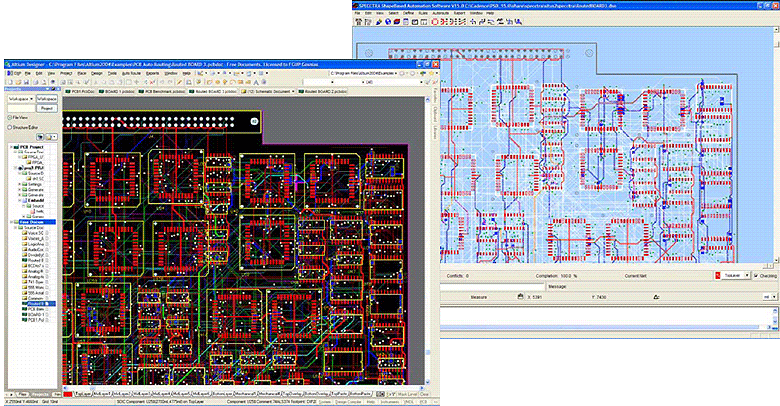
Task: Click the DXP menu icon in Altium
Action: coord(9,73)
